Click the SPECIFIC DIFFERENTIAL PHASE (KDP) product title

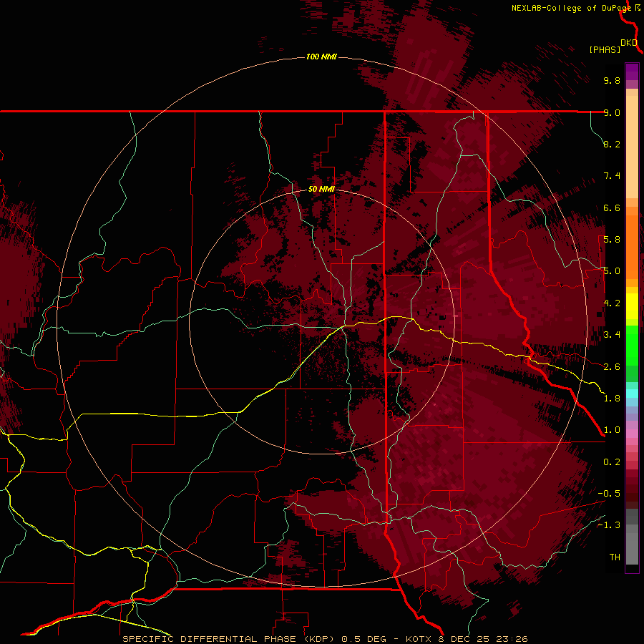(x=230, y=639)
